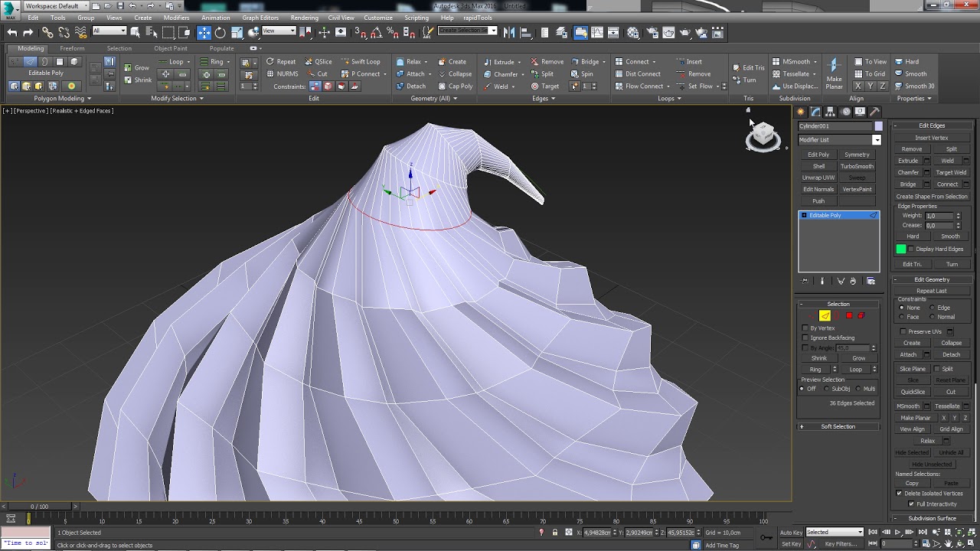Click the Swift Loop tool

click(x=360, y=62)
